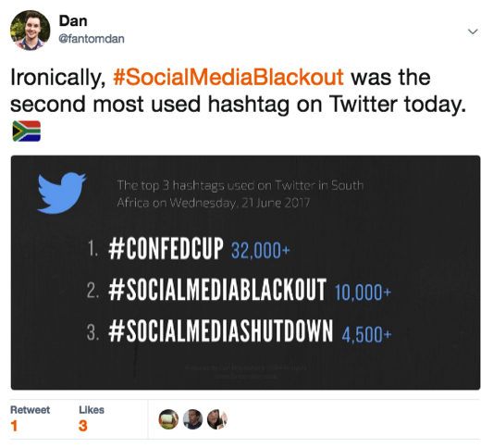Open the tweet options chevron dropdown
The height and width of the screenshot is (448, 493).
(473, 31)
